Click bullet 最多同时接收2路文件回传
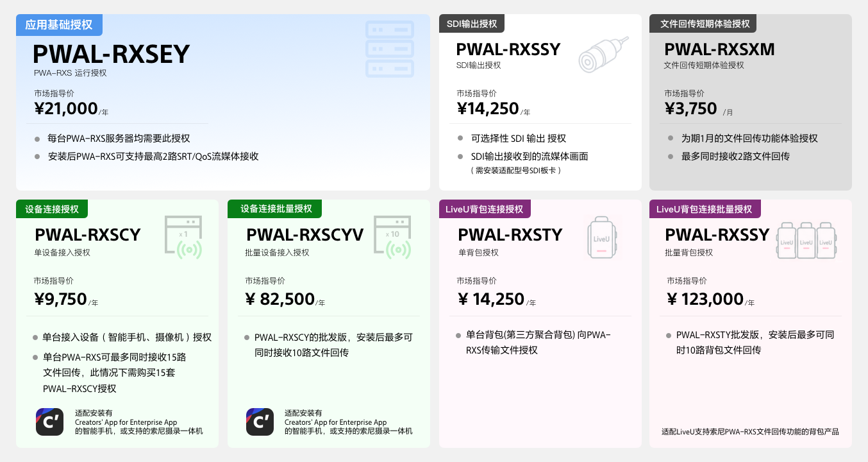 735,157
